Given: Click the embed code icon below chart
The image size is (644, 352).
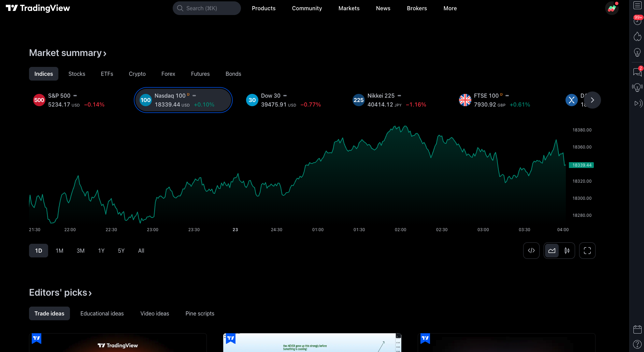Looking at the screenshot, I should 531,251.
